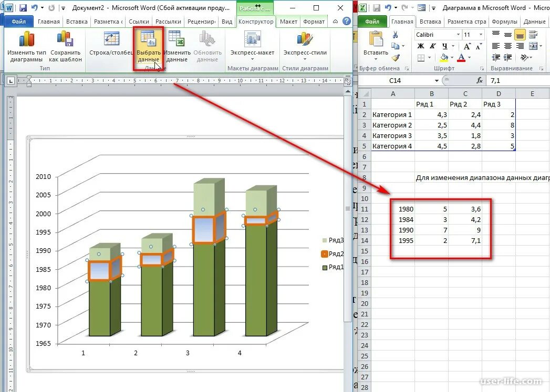Toggle middle vertical align in Excel
Image resolution: width=550 pixels, height=392 pixels.
pos(507,34)
